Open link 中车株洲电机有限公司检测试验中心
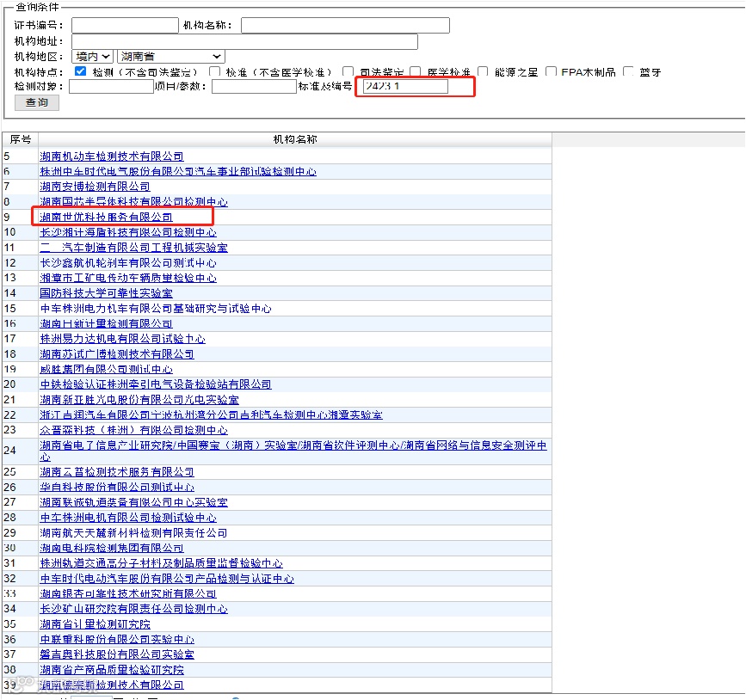This screenshot has height=700, width=746. click(128, 518)
